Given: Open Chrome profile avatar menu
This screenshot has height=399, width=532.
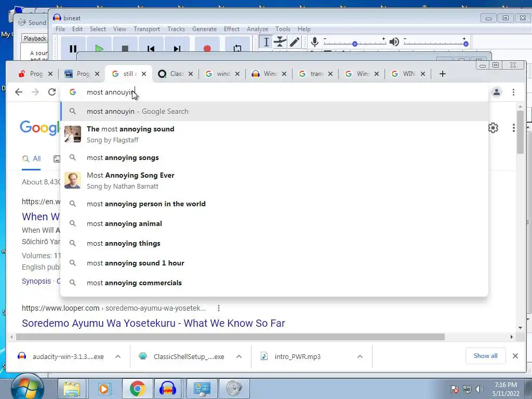Looking at the screenshot, I should point(496,92).
